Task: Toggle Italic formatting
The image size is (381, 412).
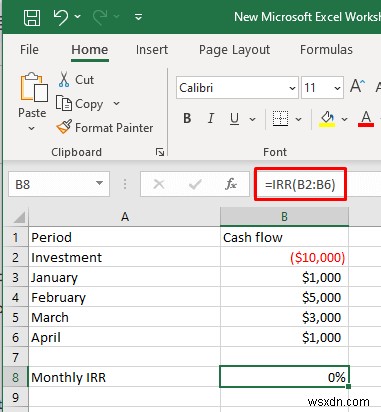Action: point(211,118)
